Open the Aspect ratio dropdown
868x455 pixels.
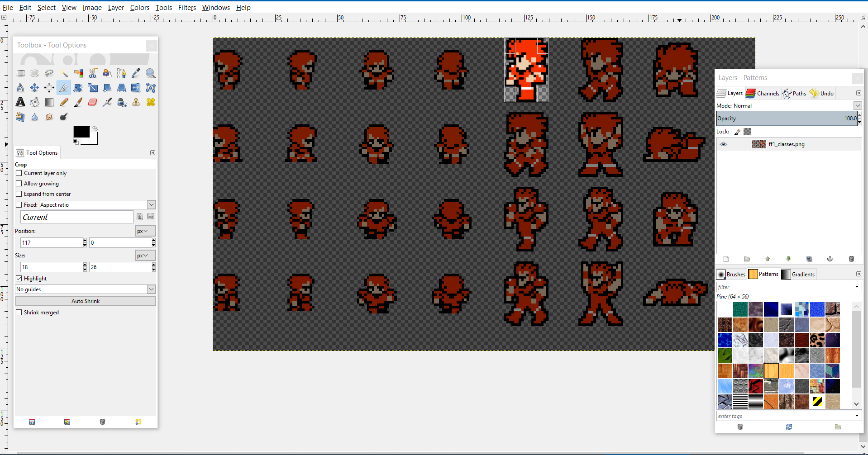[97, 205]
